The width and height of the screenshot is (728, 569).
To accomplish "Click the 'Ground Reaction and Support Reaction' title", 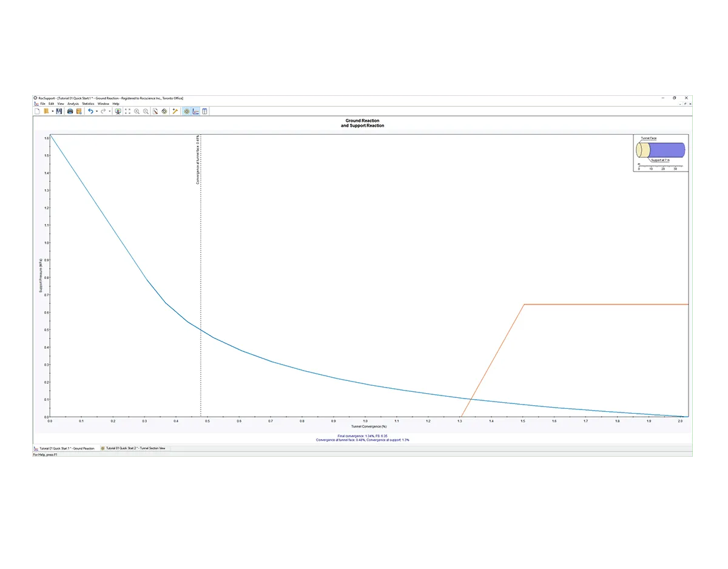I will click(362, 123).
